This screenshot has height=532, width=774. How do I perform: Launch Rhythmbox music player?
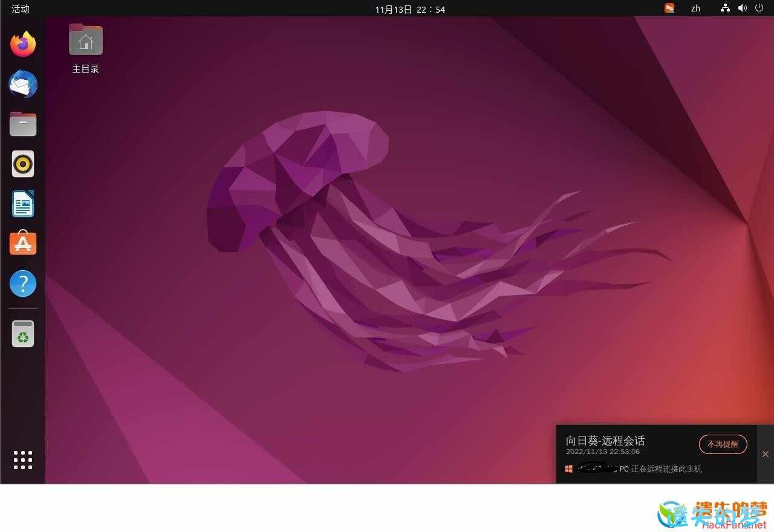click(23, 164)
